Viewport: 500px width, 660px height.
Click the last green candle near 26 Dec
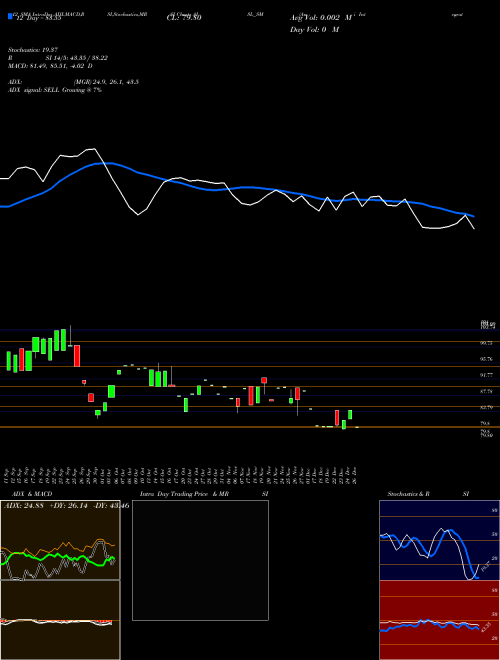[350, 415]
